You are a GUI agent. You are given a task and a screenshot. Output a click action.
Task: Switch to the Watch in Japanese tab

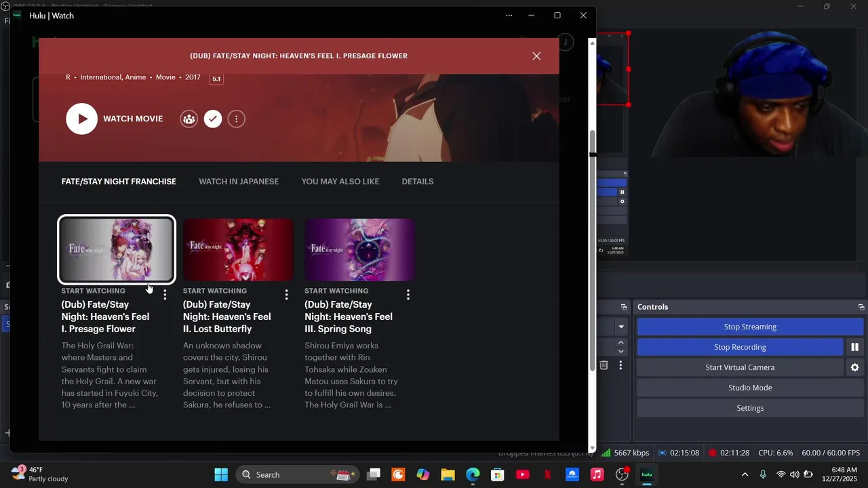[239, 182]
